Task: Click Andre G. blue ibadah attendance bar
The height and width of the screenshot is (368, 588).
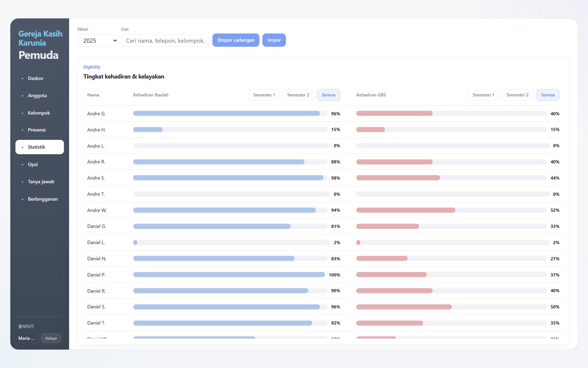Action: point(226,113)
